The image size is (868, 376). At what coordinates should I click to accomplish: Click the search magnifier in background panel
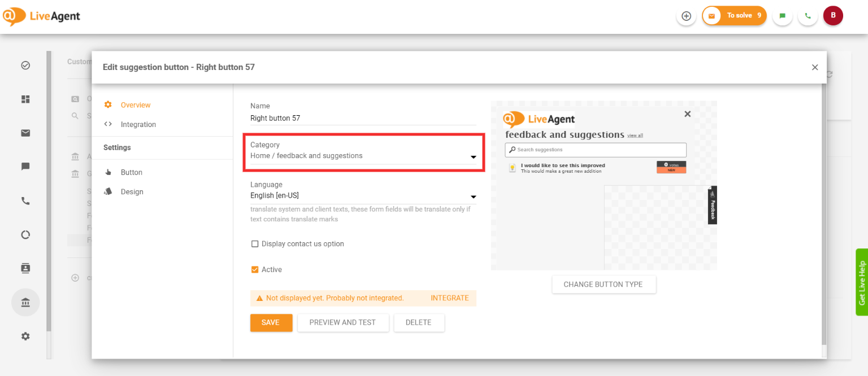(75, 116)
